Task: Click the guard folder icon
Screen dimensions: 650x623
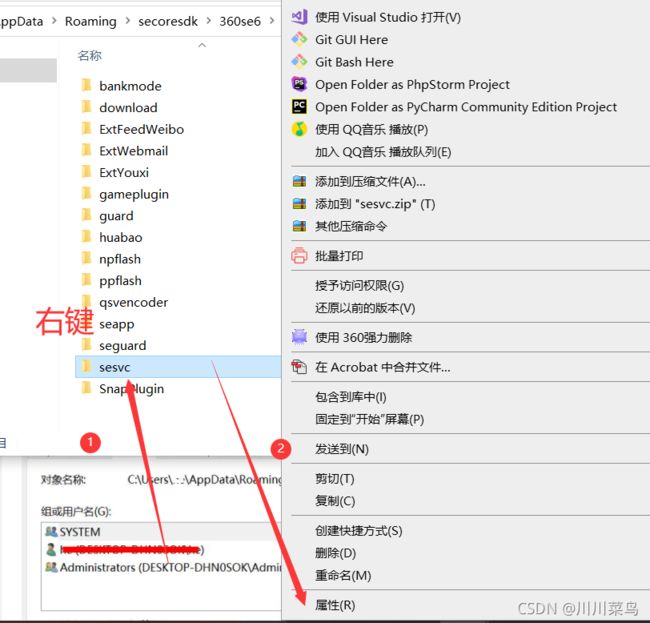Action: click(86, 215)
